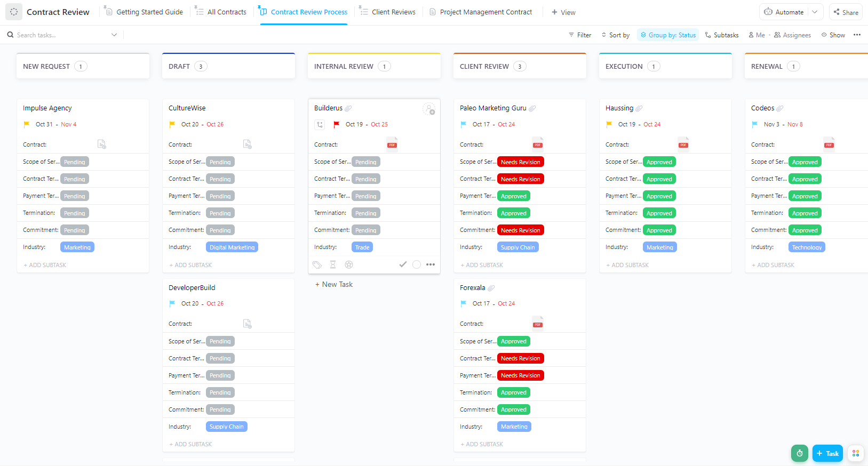Click + New Task under Internal Review
Viewport: 868px width, 466px height.
[334, 285]
